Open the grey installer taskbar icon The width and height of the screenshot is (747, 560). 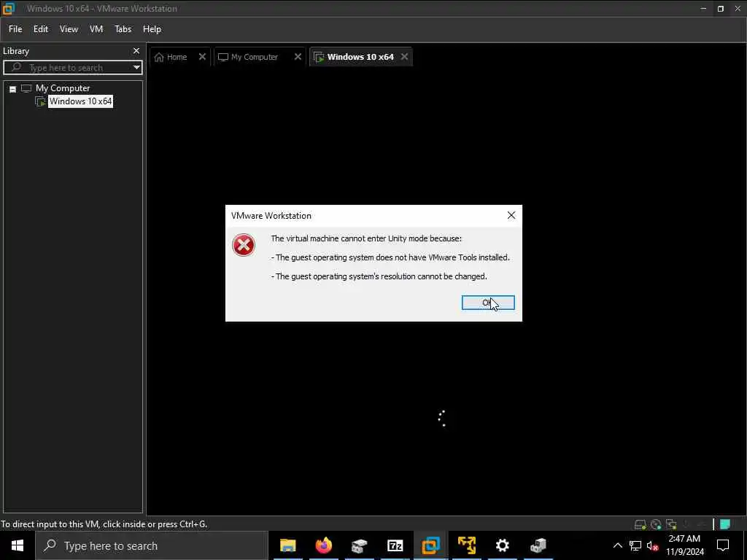538,545
